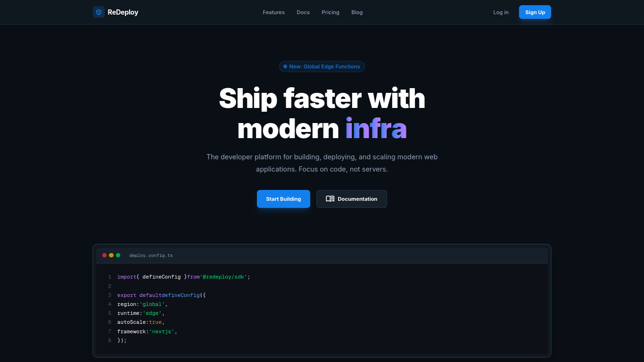Click the autoScale: true code line

141,322
